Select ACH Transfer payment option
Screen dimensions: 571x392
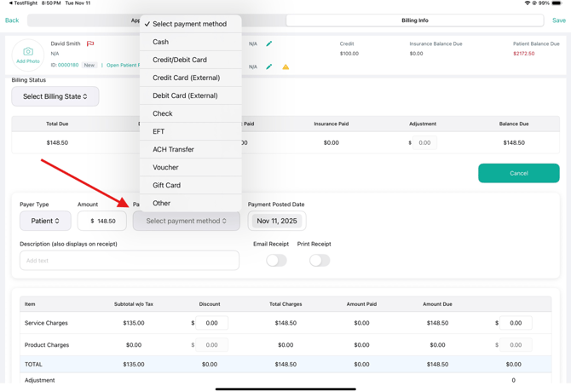click(x=173, y=149)
